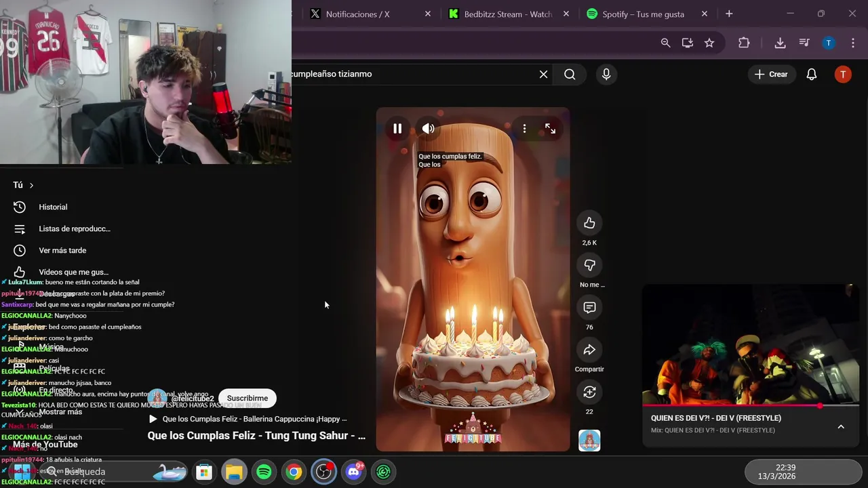868x488 pixels.
Task: Close the Notificaciones / X tab
Action: coord(427,14)
